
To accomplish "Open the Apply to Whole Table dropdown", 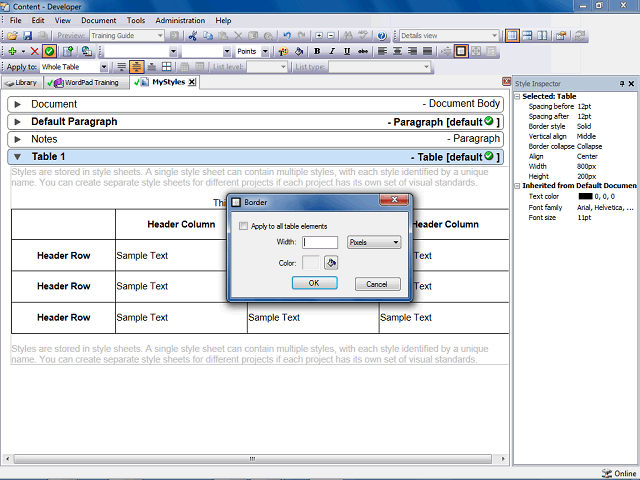I will [104, 67].
